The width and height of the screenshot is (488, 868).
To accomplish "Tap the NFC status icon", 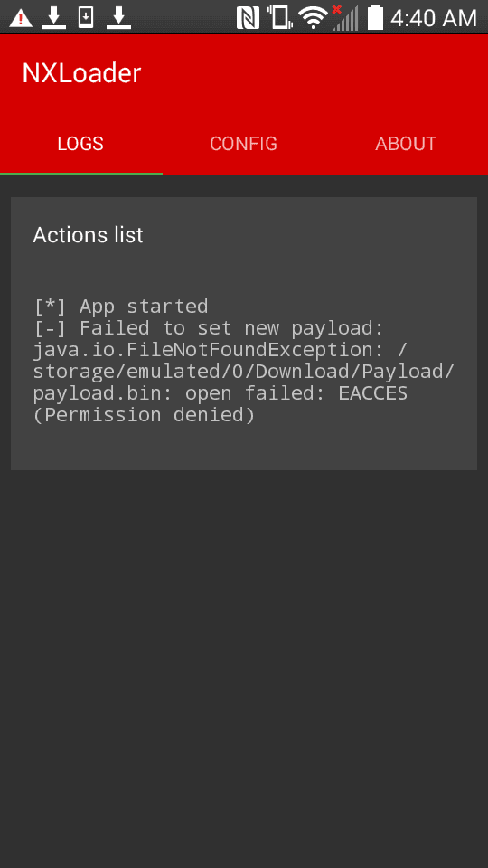I will (x=248, y=18).
